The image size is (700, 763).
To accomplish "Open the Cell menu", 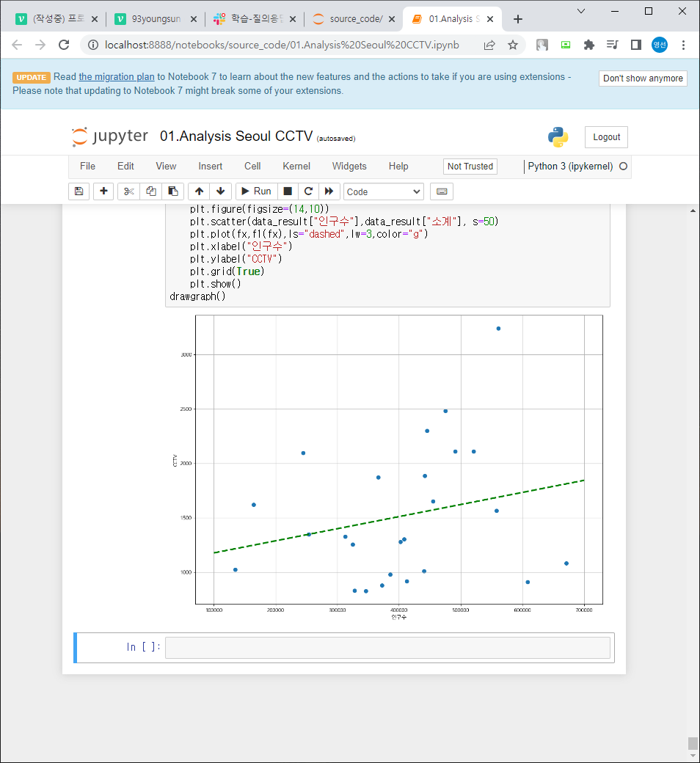I will [252, 167].
